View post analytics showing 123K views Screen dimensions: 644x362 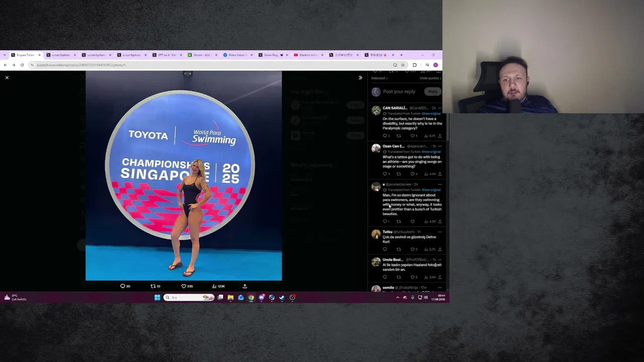pos(218,286)
